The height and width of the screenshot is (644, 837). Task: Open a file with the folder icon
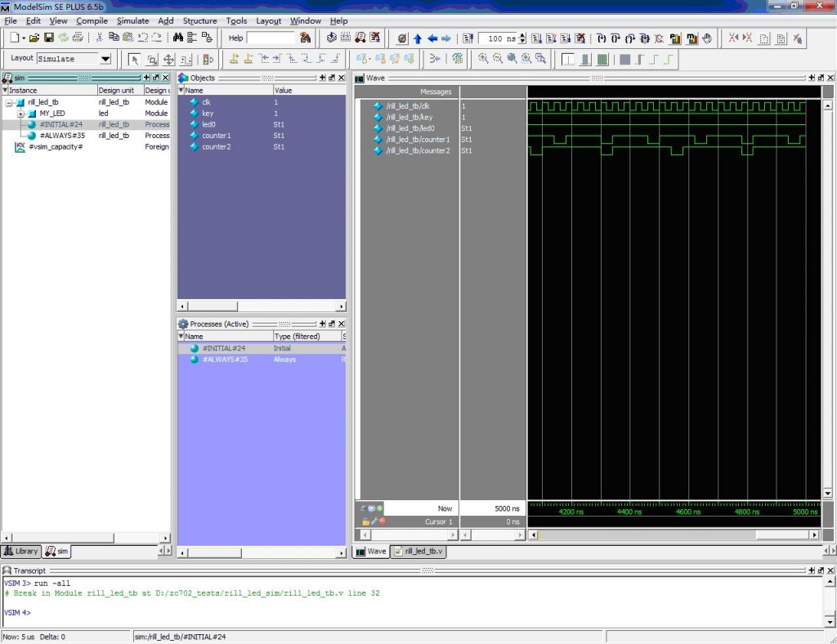(34, 38)
